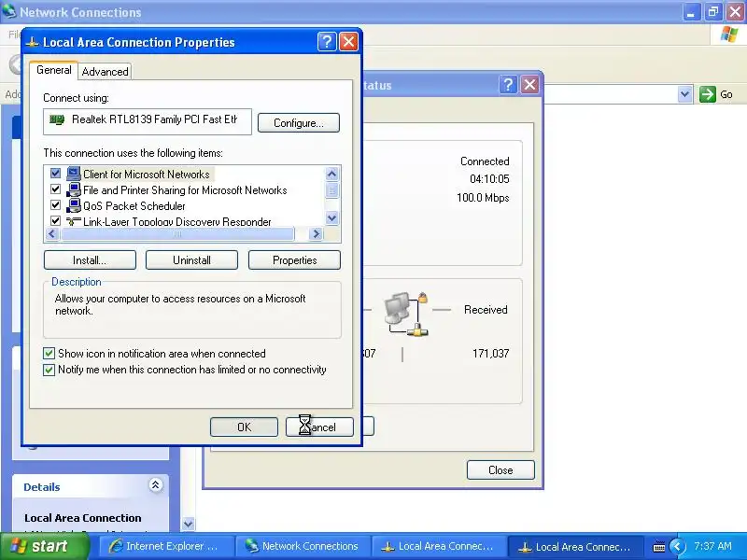Switch to Network Connections taskbar button
747x560 pixels.
click(304, 546)
